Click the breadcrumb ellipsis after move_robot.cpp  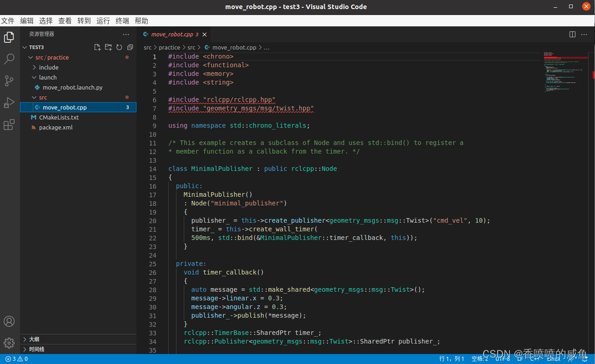coord(267,47)
